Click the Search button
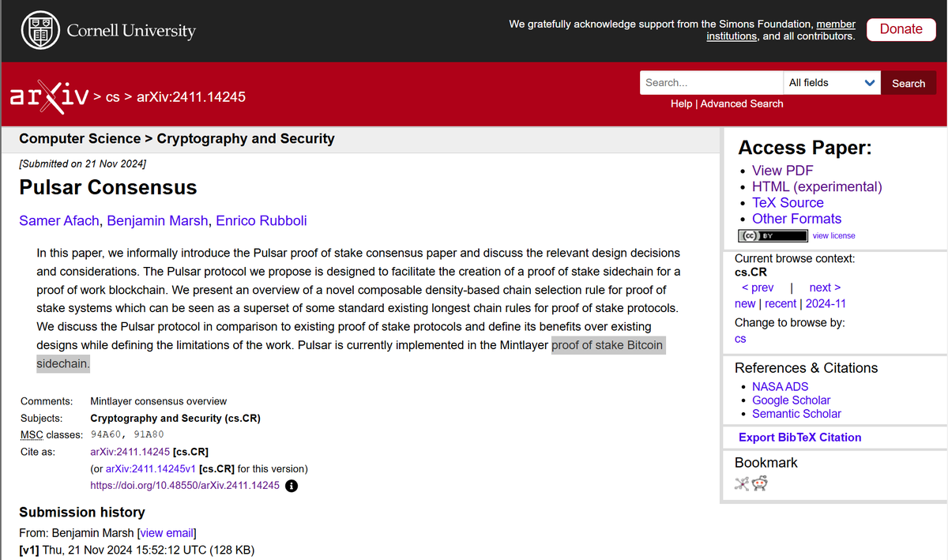This screenshot has height=560, width=948. 908,83
